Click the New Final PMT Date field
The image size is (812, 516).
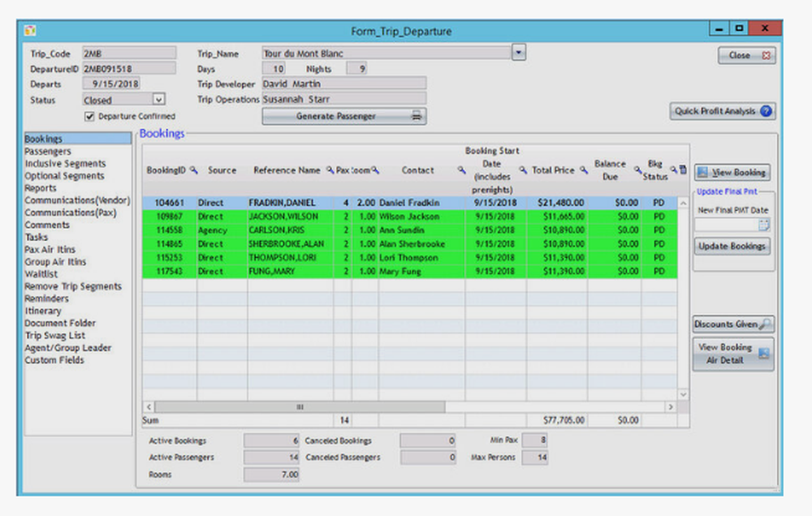(x=727, y=225)
